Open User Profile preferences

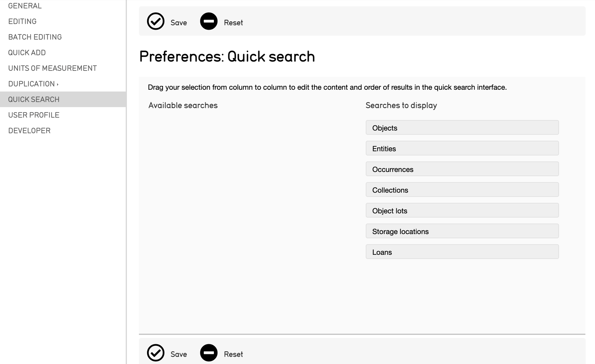pos(34,115)
